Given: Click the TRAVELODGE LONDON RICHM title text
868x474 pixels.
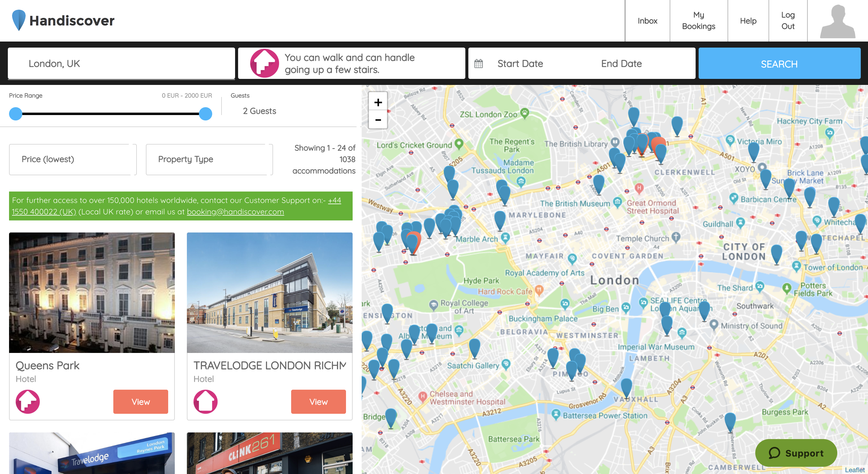Looking at the screenshot, I should pos(269,366).
